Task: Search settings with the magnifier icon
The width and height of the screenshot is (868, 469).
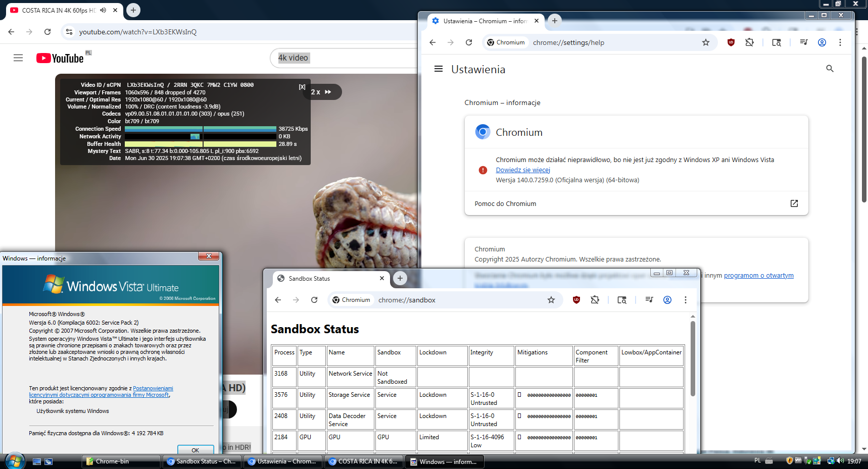Action: [830, 69]
